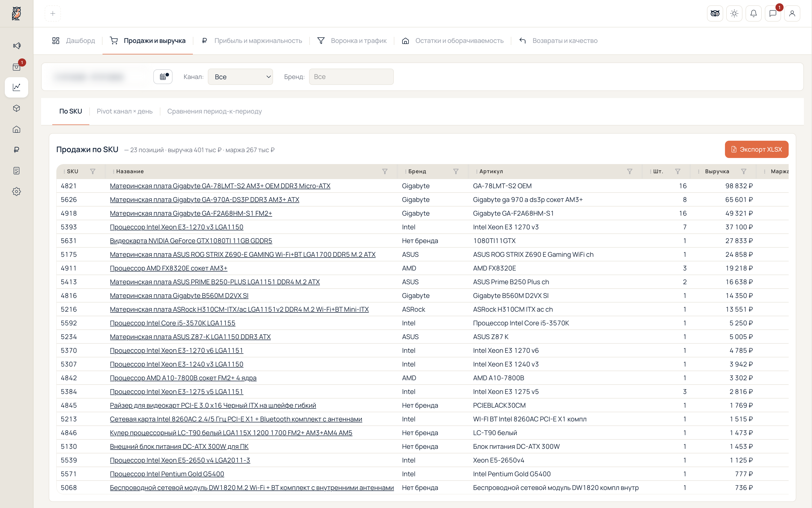The image size is (812, 508).
Task: Toggle the sun light theme icon
Action: (734, 13)
